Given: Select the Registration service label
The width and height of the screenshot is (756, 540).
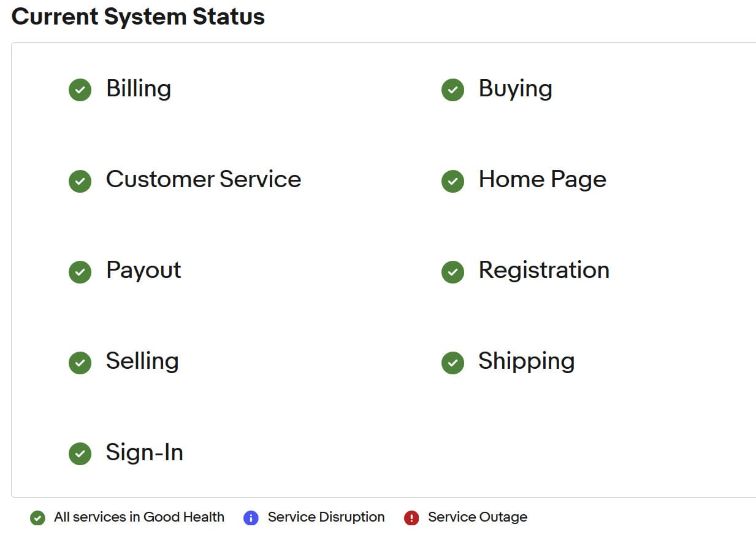Looking at the screenshot, I should click(544, 270).
